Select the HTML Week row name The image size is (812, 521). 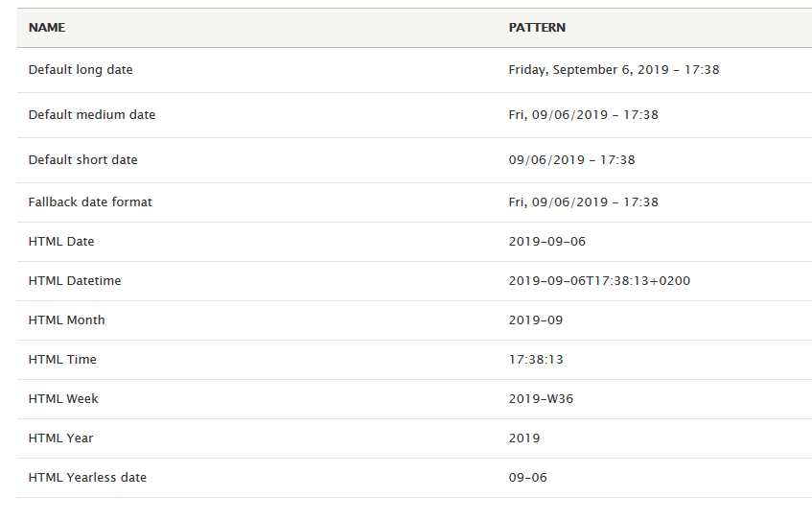(63, 399)
